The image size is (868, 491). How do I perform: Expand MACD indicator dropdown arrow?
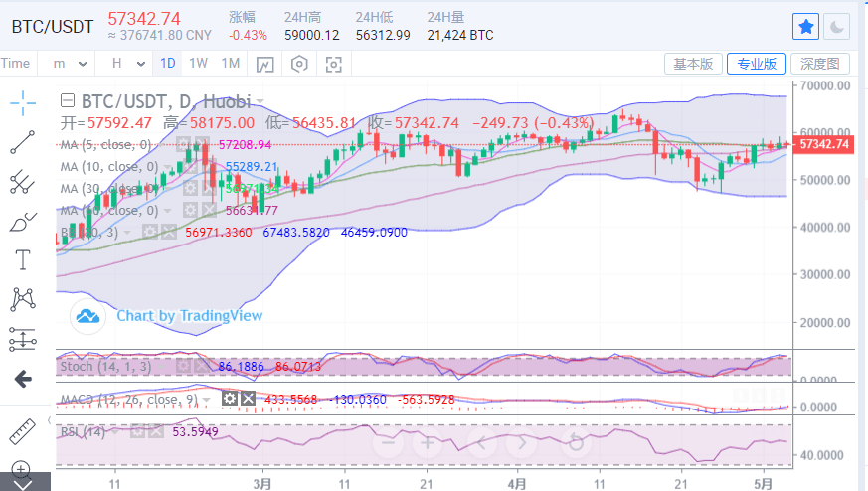tap(207, 400)
